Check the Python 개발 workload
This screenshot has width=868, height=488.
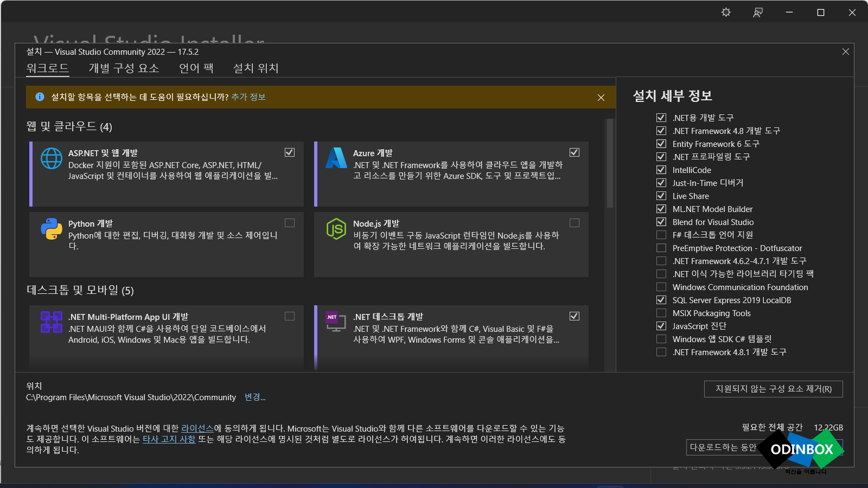click(290, 223)
